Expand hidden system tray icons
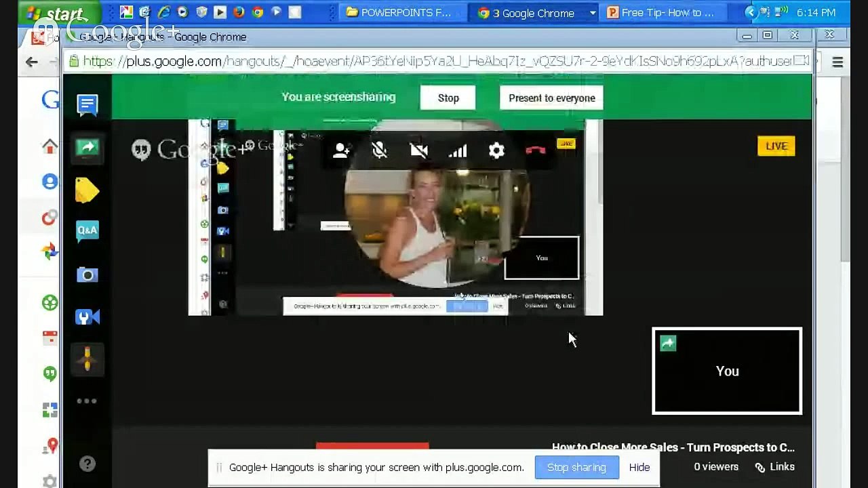 [750, 12]
